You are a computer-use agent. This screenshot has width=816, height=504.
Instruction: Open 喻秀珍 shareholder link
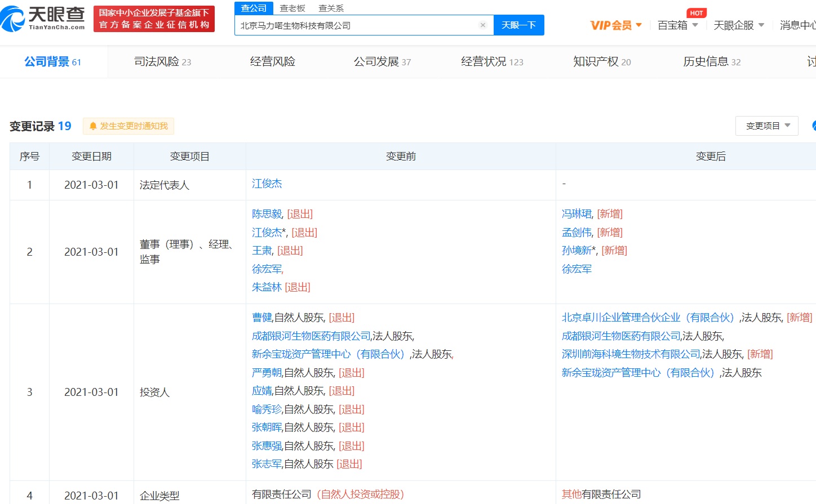(267, 409)
